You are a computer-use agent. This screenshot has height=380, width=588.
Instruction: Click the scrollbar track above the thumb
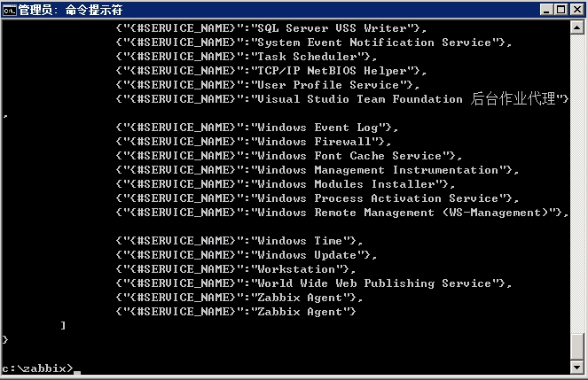pos(577,177)
